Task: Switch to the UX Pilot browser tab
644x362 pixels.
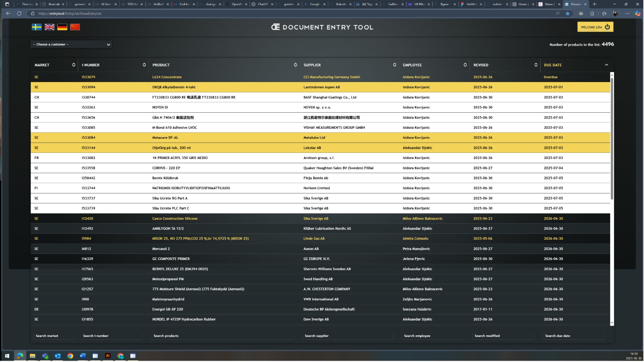Action: pyautogui.click(x=419, y=4)
